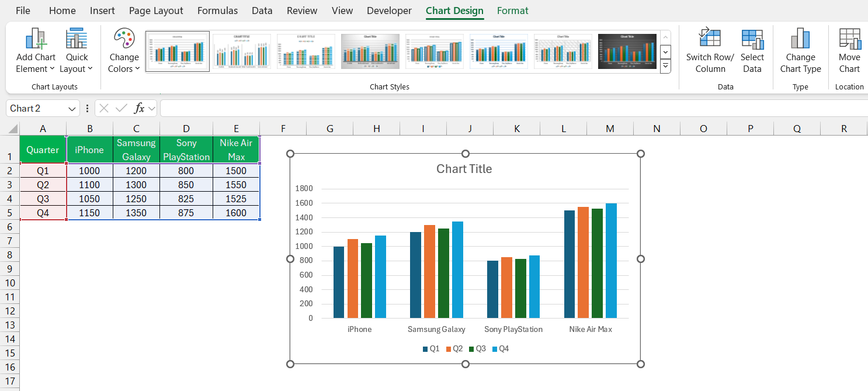Click the Insert Function fx icon
Viewport: 868px width, 391px height.
point(139,108)
